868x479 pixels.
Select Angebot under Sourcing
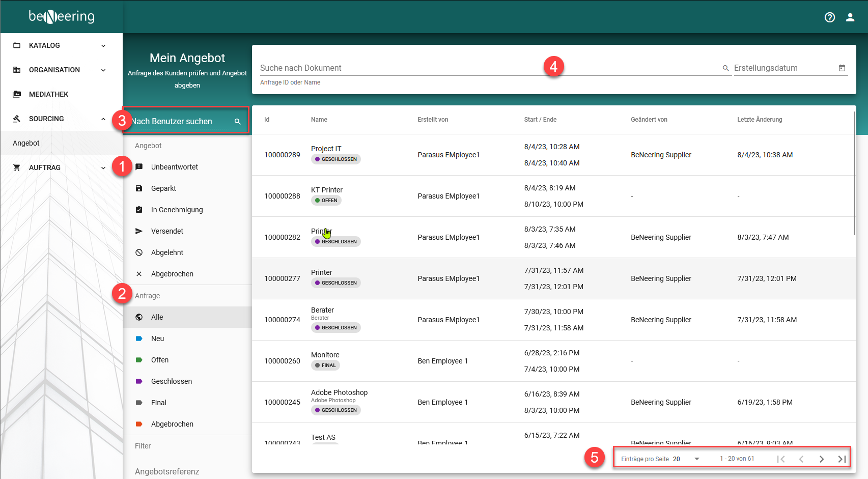(x=26, y=143)
